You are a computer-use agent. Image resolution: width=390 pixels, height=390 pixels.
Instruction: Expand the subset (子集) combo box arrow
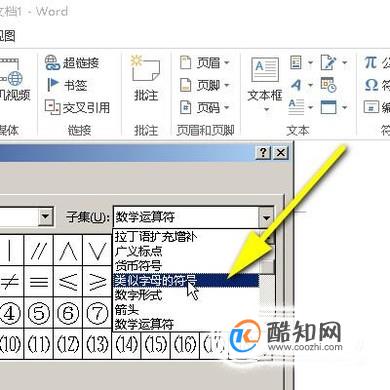266,218
